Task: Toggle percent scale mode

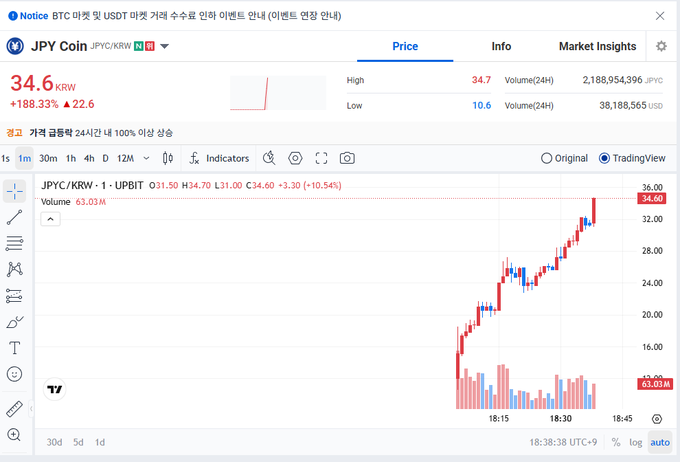Action: tap(616, 442)
